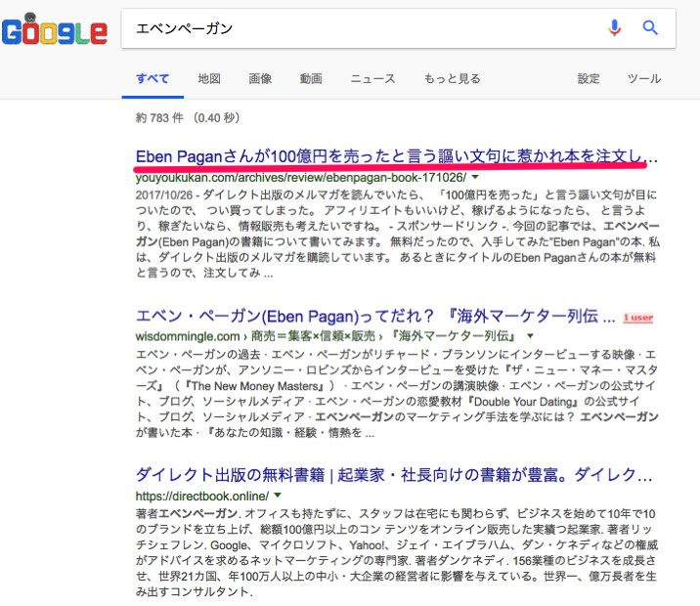Click the red 1 user badge

638,318
